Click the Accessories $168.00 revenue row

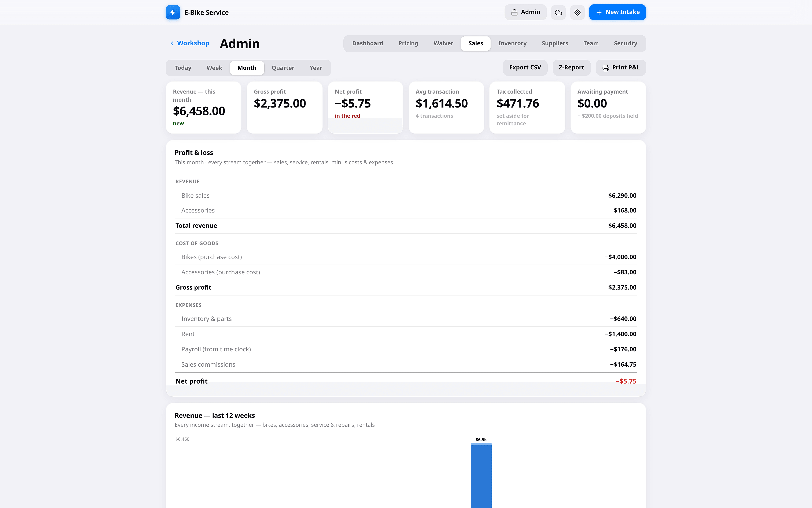point(406,211)
